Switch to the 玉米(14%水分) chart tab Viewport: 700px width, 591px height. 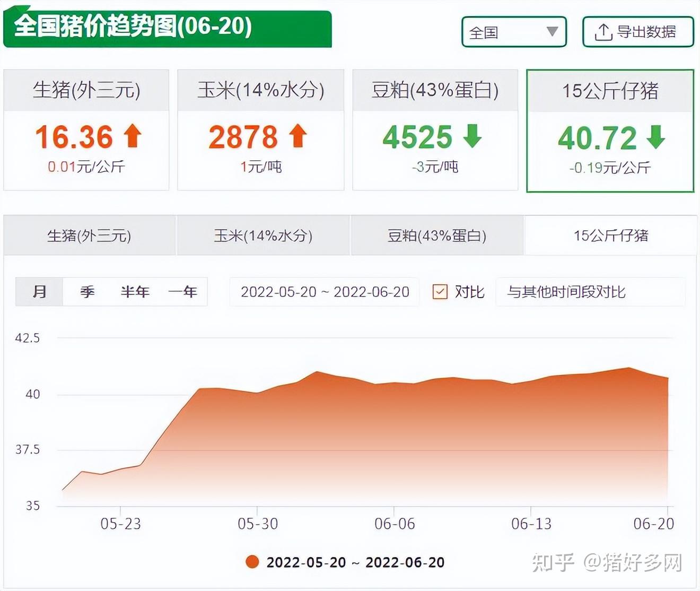pyautogui.click(x=263, y=236)
